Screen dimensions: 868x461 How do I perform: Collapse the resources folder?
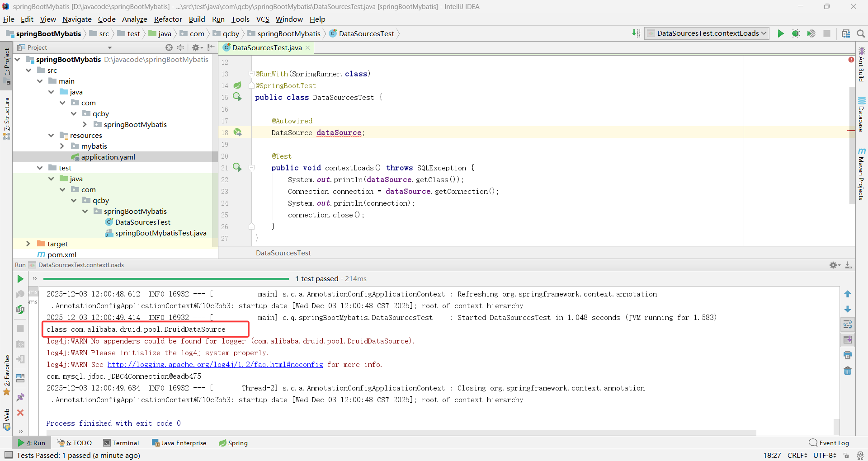pyautogui.click(x=51, y=135)
